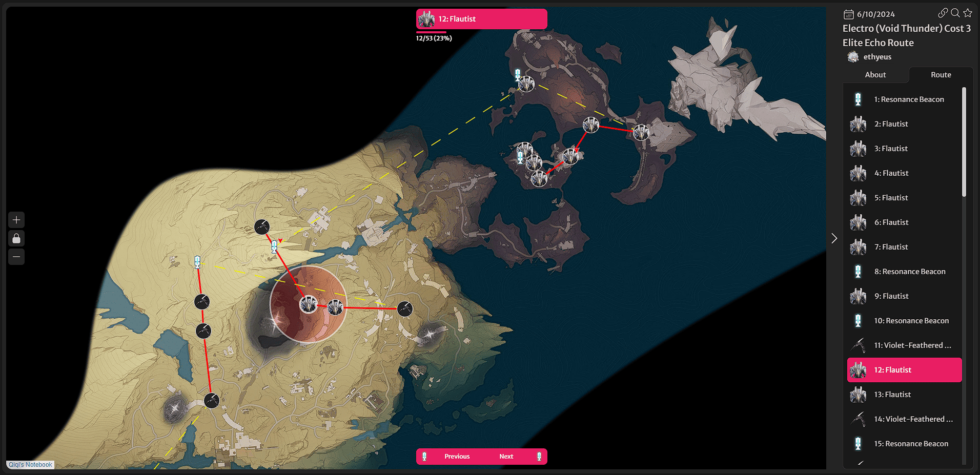This screenshot has height=475, width=980.
Task: Select the westernmost Resonance Beacon map marker
Action: click(x=197, y=262)
